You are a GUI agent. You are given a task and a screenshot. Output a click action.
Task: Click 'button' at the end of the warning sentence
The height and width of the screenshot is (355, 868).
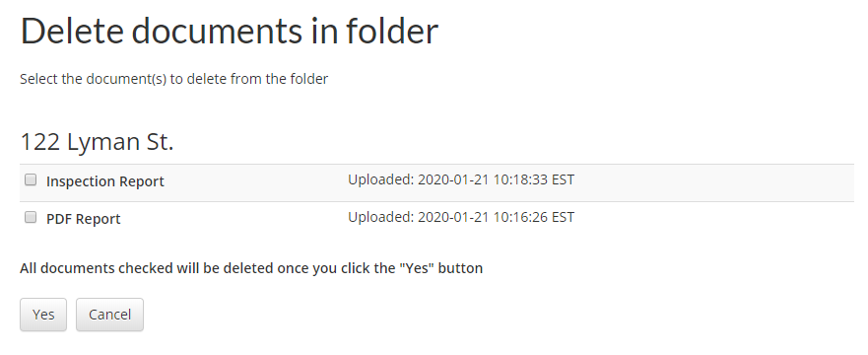[460, 268]
